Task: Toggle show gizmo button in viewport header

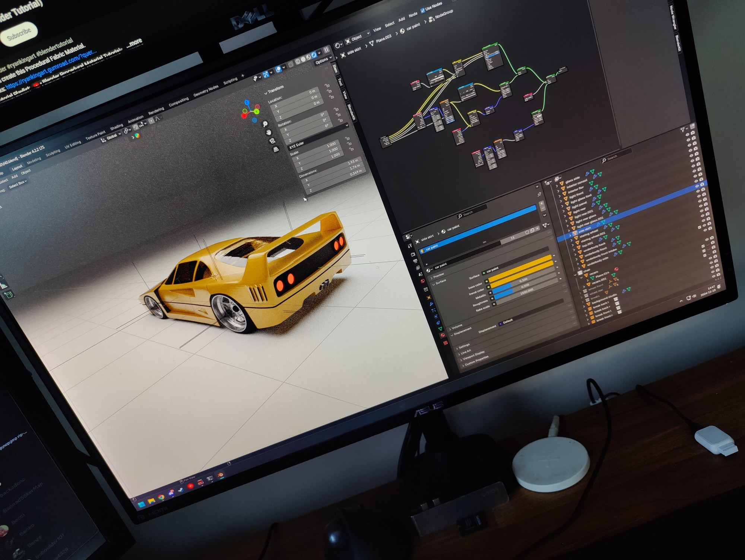Action: click(x=266, y=74)
